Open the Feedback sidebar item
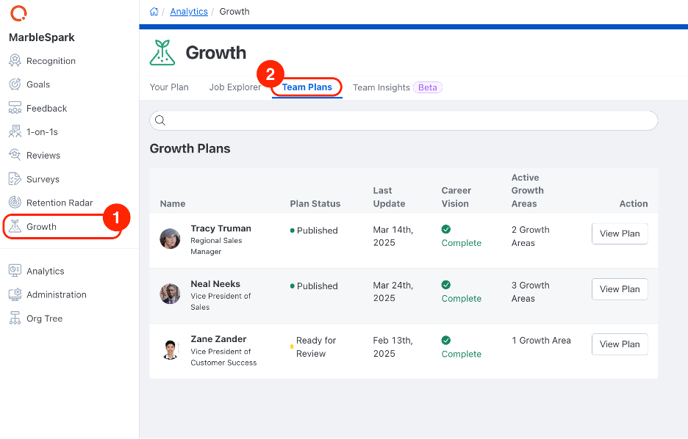 click(38, 108)
